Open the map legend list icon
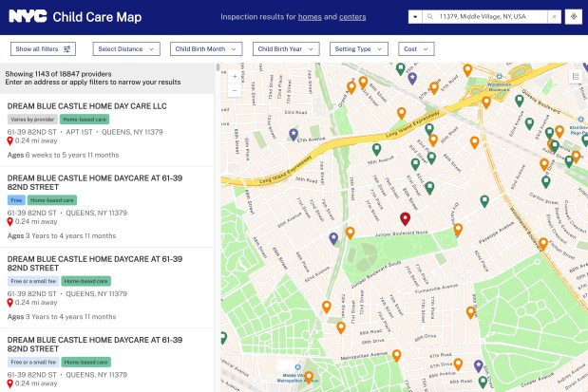 tap(576, 77)
